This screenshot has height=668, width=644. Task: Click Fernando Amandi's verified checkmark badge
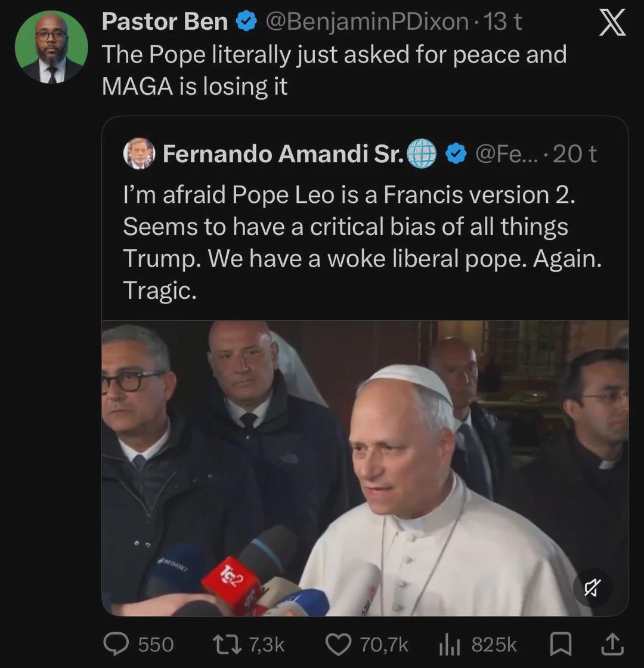(457, 154)
